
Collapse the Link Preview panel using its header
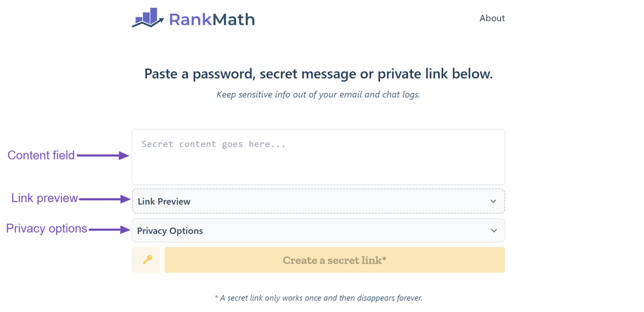tap(319, 201)
